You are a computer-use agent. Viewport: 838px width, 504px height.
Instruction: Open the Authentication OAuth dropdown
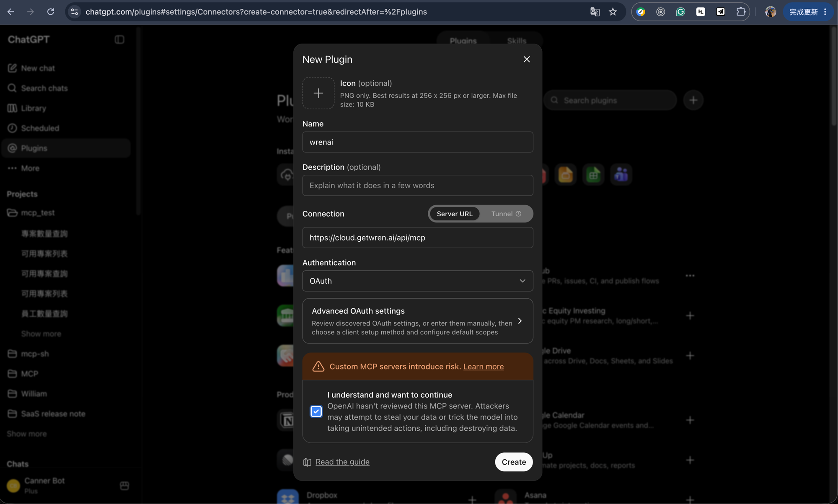click(x=418, y=281)
